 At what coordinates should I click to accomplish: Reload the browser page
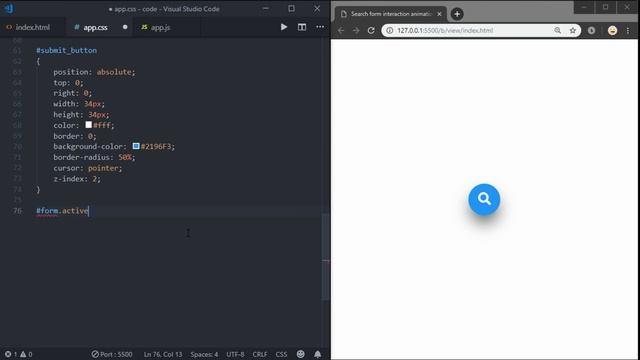(x=371, y=30)
